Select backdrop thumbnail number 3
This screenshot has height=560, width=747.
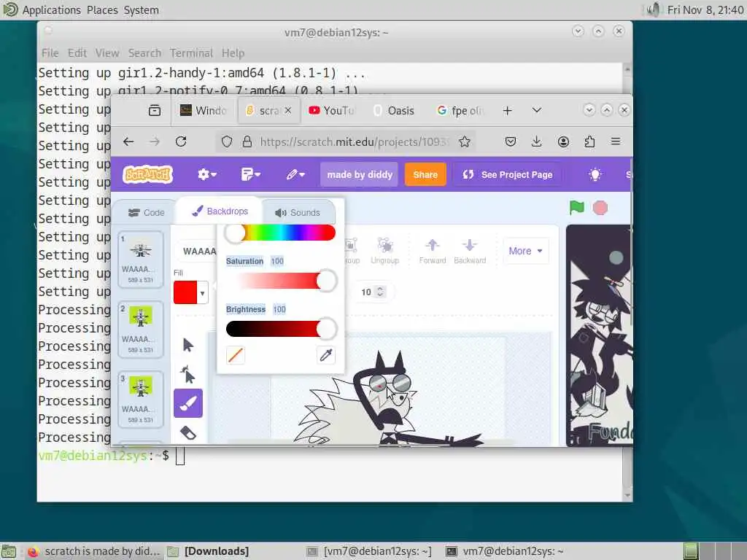click(141, 400)
